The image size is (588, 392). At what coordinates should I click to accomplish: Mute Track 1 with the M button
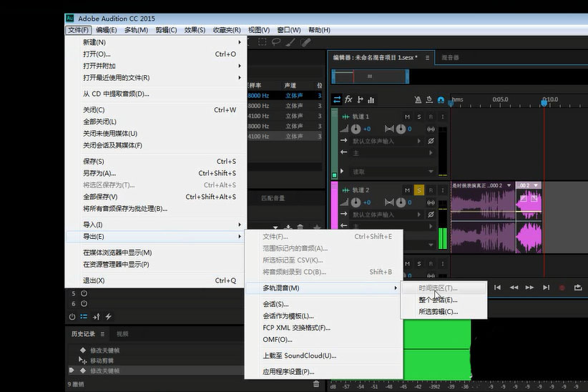point(407,117)
